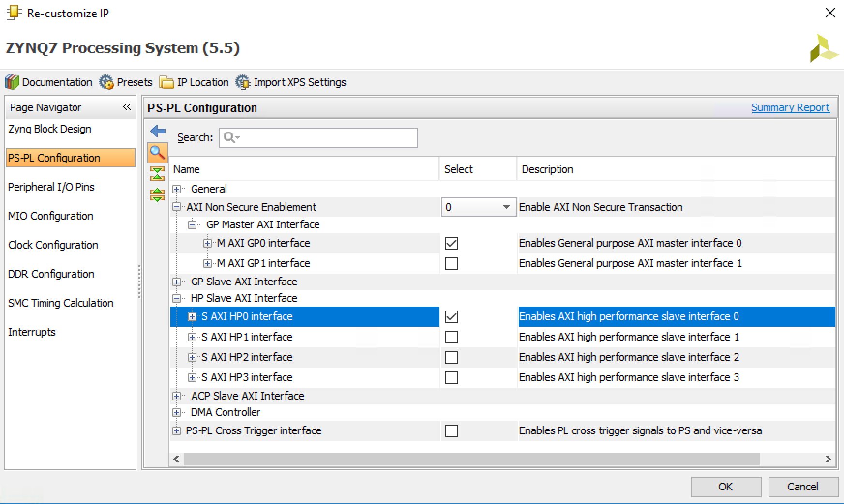The width and height of the screenshot is (844, 504).
Task: Open the Summary Report link
Action: (x=790, y=108)
